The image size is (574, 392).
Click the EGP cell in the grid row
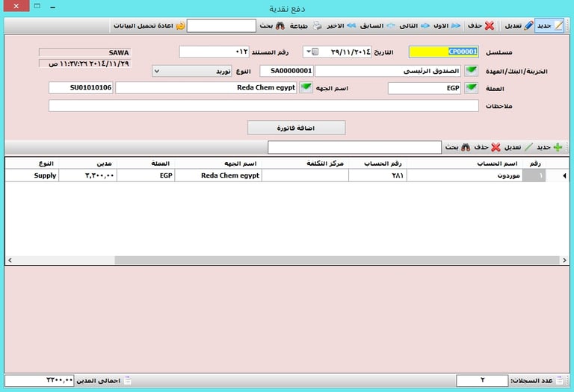(146, 175)
